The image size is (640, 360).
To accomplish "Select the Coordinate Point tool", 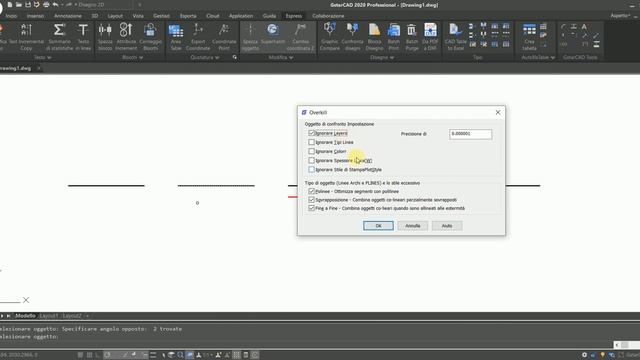I will point(224,37).
